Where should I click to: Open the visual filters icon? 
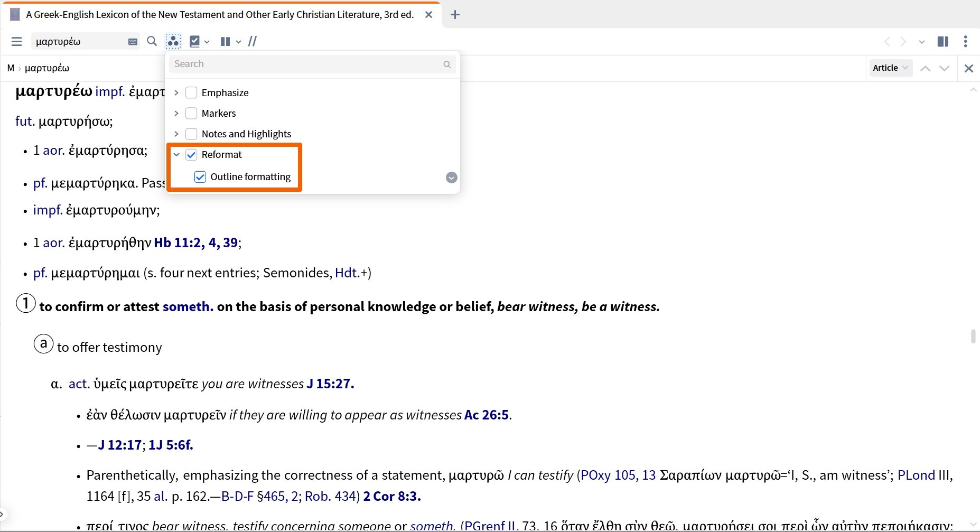[173, 41]
